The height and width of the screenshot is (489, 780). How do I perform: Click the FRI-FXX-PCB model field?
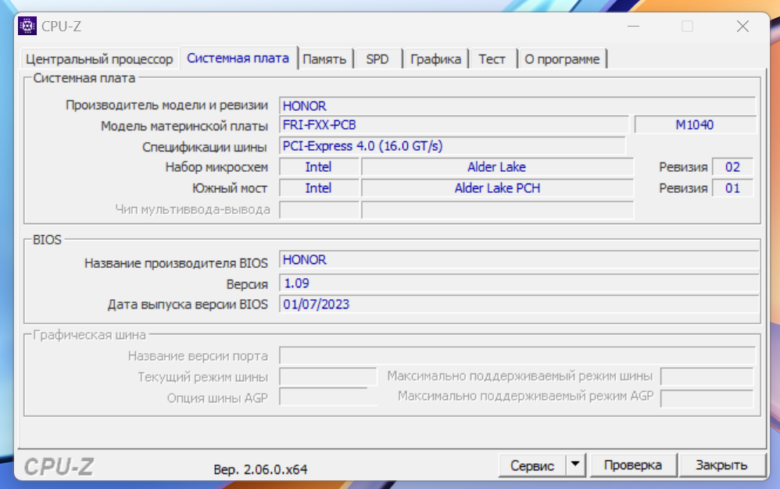(x=454, y=125)
